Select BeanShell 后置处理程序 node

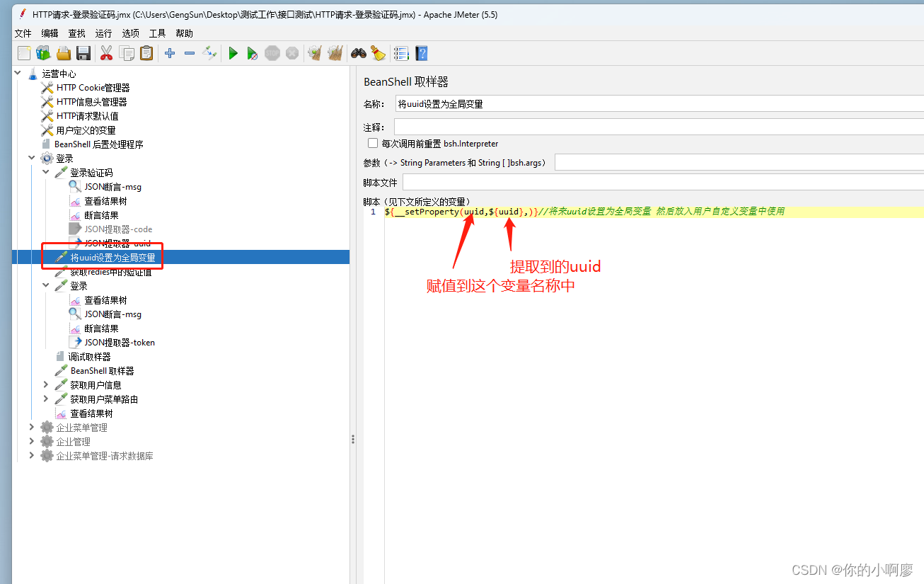[98, 144]
